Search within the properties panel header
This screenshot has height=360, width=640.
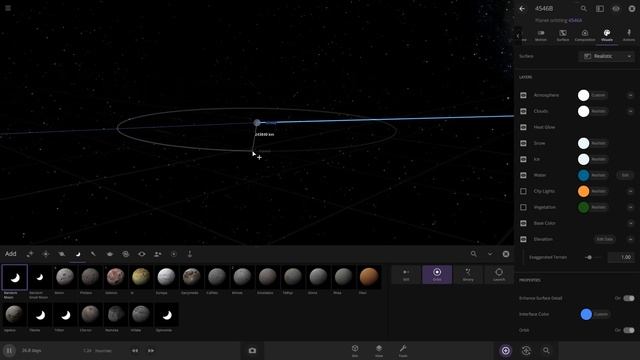(x=584, y=9)
